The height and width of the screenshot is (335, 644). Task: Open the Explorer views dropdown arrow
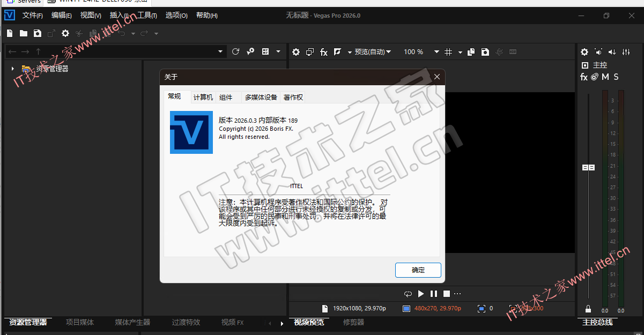coord(278,51)
